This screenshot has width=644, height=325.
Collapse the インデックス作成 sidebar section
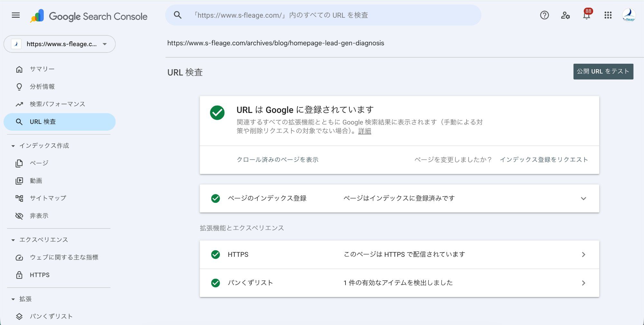click(x=12, y=145)
